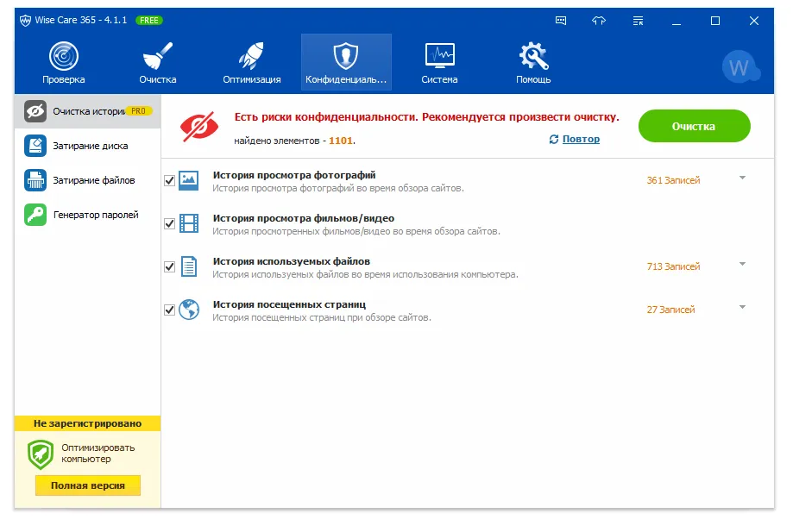The height and width of the screenshot is (532, 793).
Task: Click the Повтор rescan link
Action: [x=581, y=139]
